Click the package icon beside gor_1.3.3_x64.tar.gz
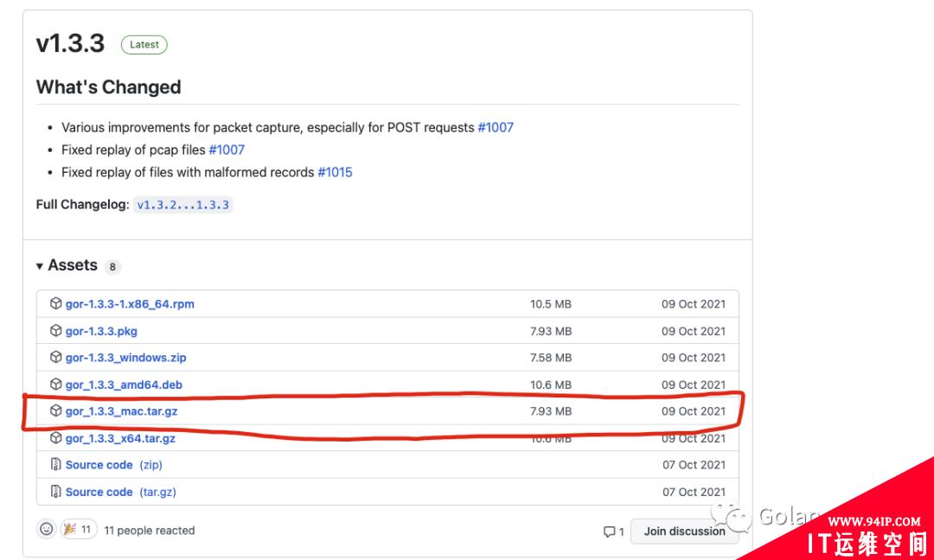The width and height of the screenshot is (934, 560). 56,438
